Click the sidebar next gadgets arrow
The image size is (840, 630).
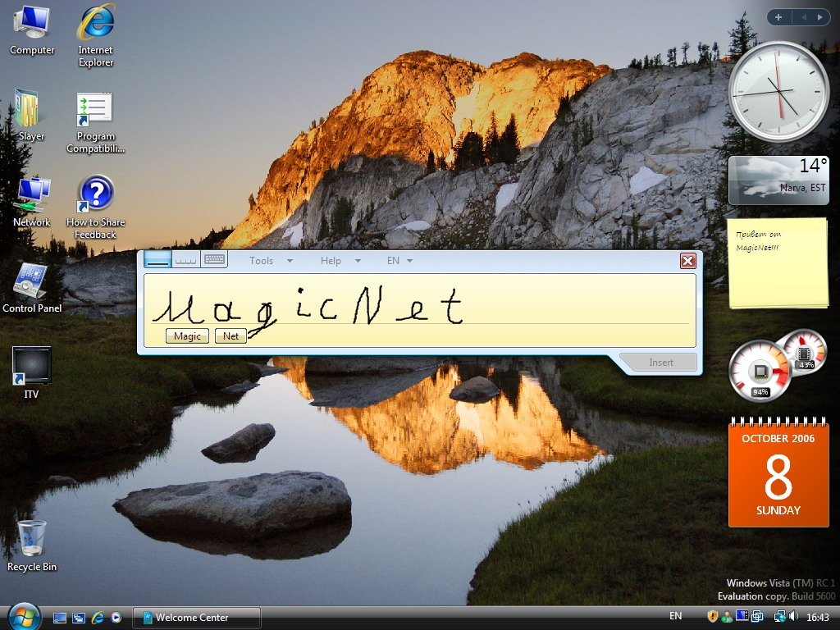click(819, 17)
